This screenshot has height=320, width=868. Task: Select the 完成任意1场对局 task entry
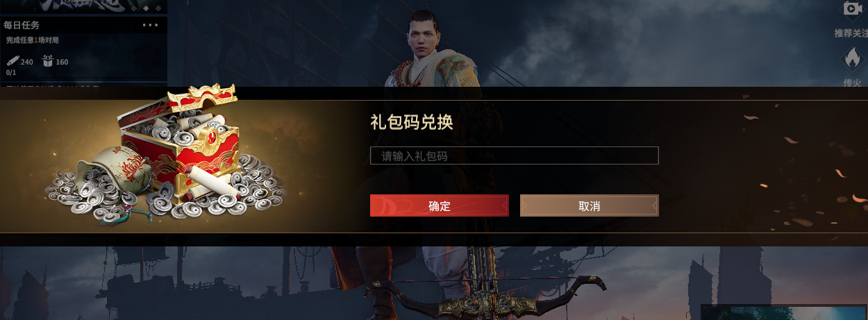coord(33,40)
